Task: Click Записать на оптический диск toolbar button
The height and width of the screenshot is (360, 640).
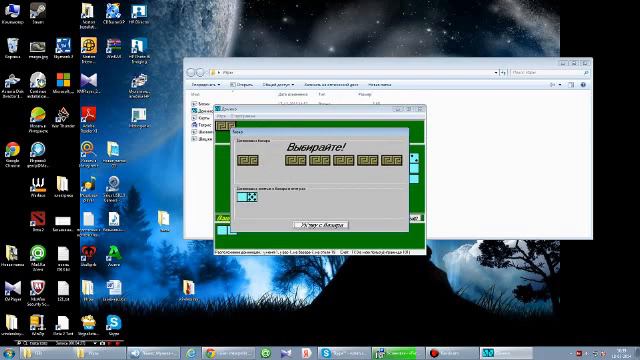Action: (x=331, y=84)
